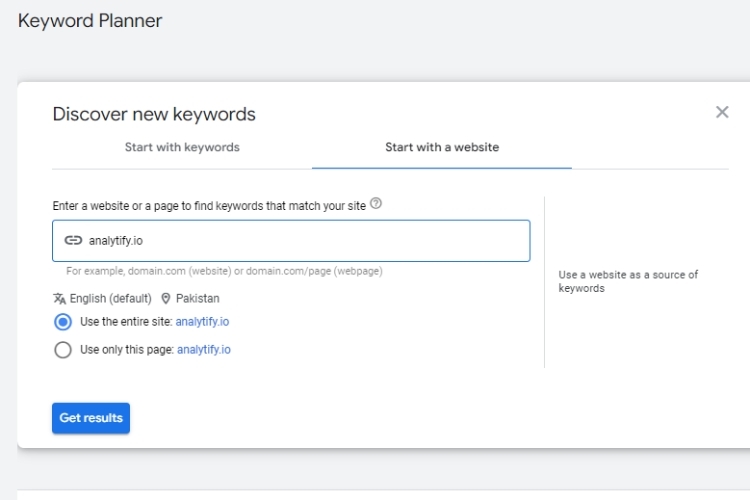Change the Pakistan location setting
This screenshot has width=750, height=500.
[198, 299]
